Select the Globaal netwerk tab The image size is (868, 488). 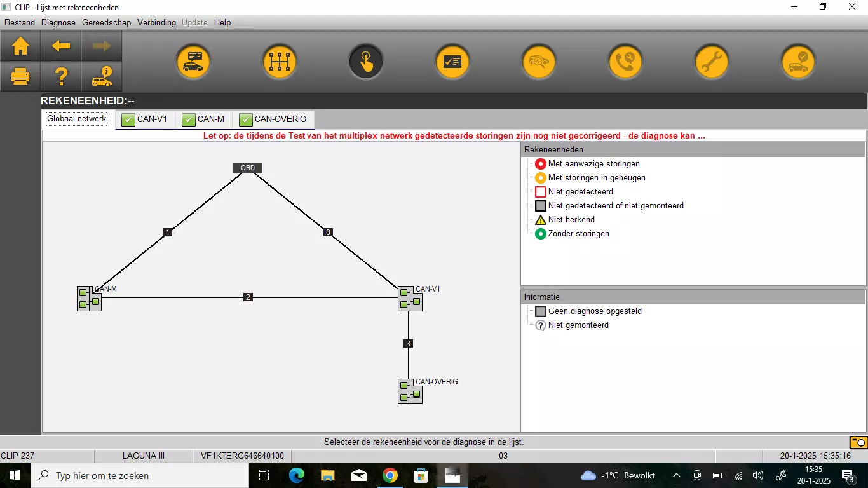point(77,119)
